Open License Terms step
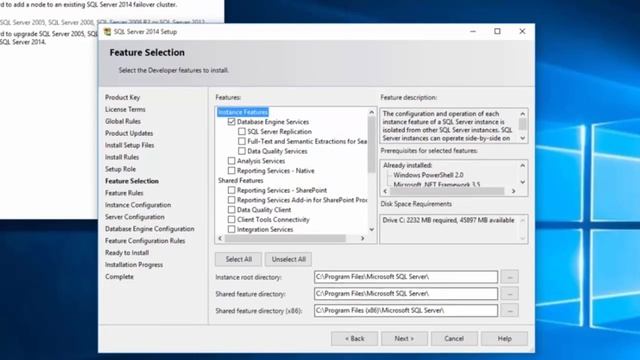The image size is (640, 360). pos(125,109)
